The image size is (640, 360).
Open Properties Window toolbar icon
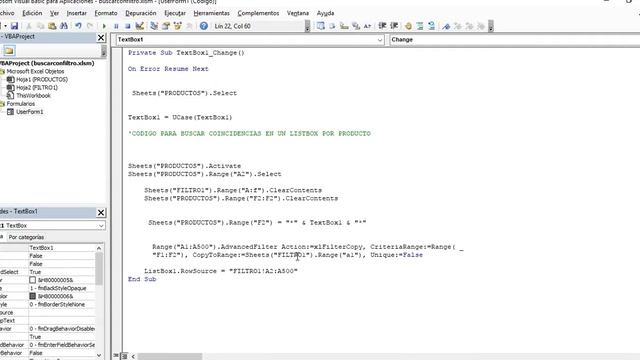166,26
